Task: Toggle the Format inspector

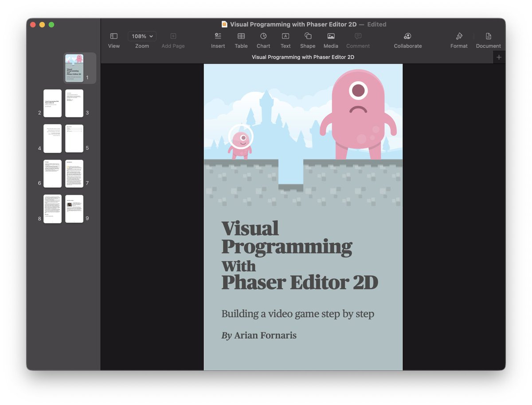Action: click(x=459, y=40)
